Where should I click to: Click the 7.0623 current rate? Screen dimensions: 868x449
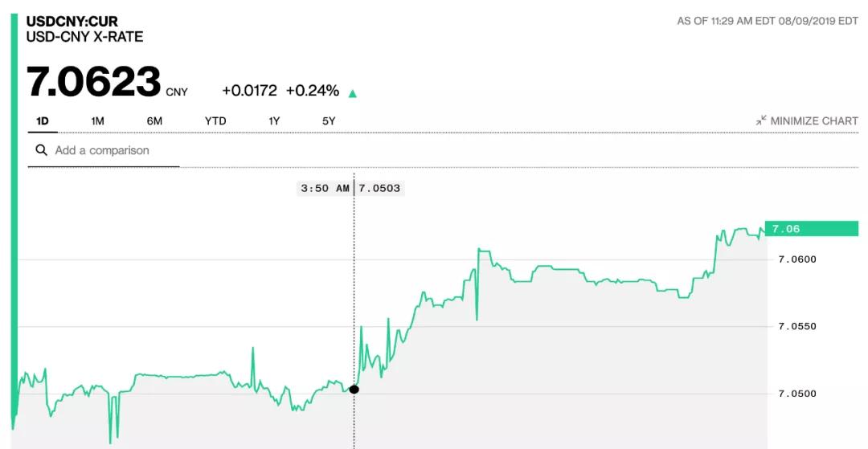click(x=94, y=82)
